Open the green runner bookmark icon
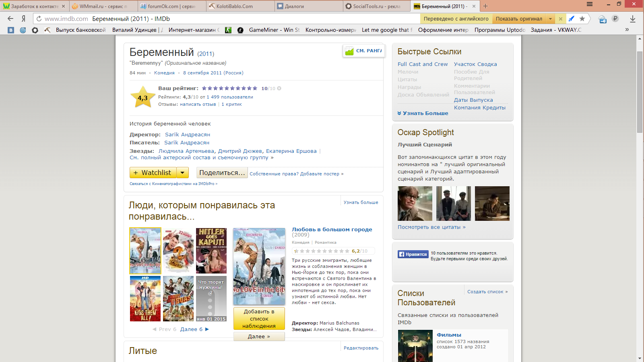Image resolution: width=644 pixels, height=362 pixels. [x=228, y=30]
